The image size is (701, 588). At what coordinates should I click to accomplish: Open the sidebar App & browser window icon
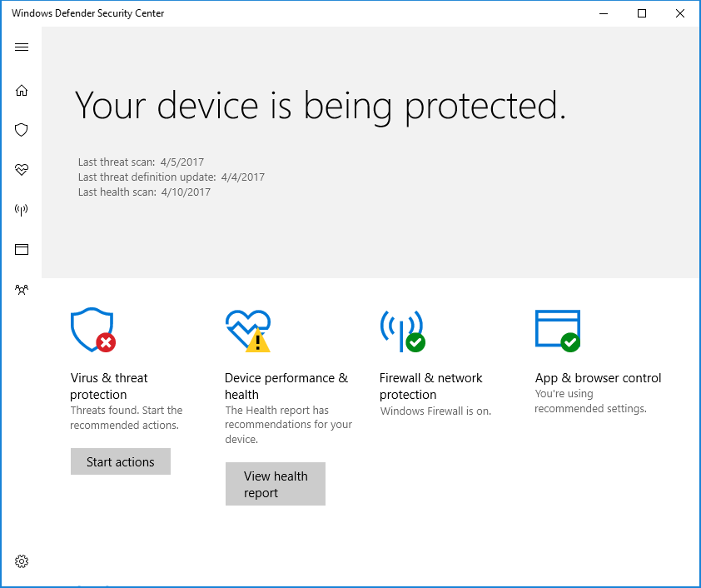22,249
